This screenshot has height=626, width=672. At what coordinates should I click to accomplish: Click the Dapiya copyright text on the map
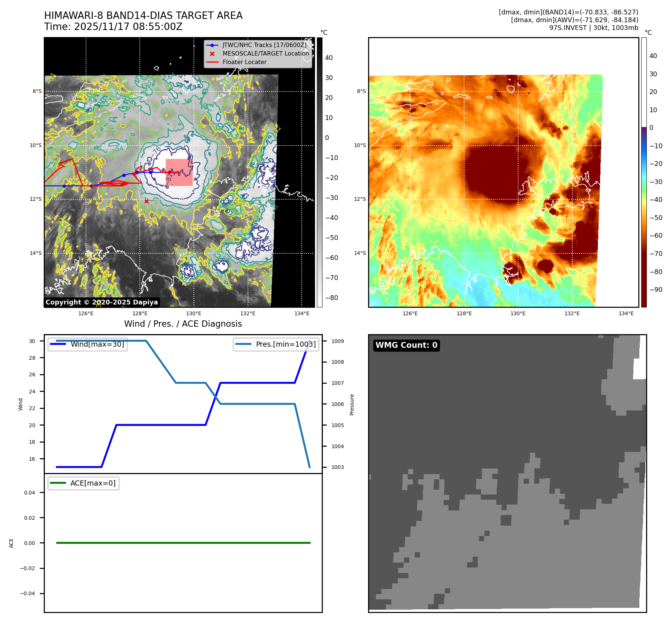tap(102, 302)
